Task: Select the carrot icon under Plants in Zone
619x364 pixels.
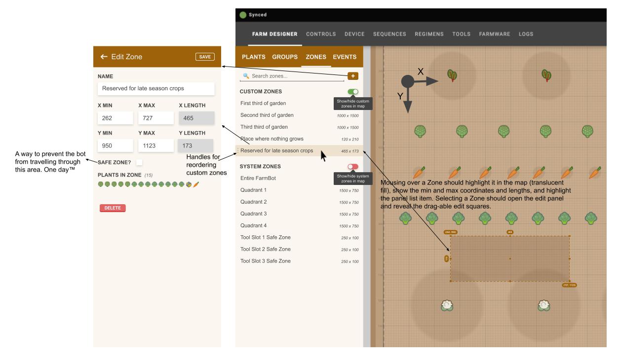Action: pyautogui.click(x=196, y=184)
